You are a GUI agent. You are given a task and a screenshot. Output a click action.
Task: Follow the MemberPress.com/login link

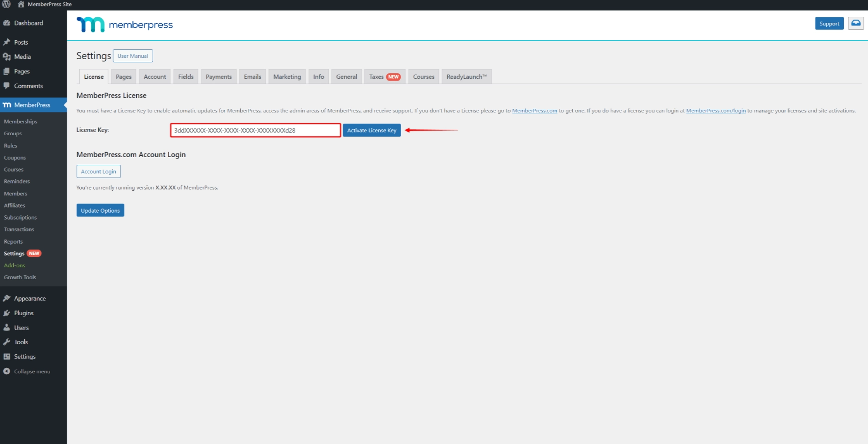(x=716, y=111)
